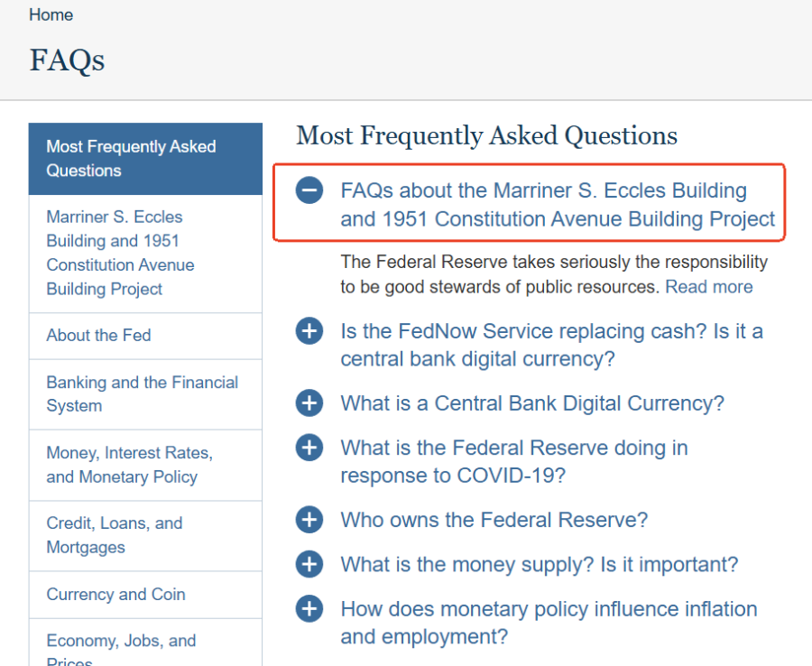Screen dimensions: 812x666
Task: Expand 'Is the FedNow Service replacing cash?' question
Action: (x=551, y=345)
